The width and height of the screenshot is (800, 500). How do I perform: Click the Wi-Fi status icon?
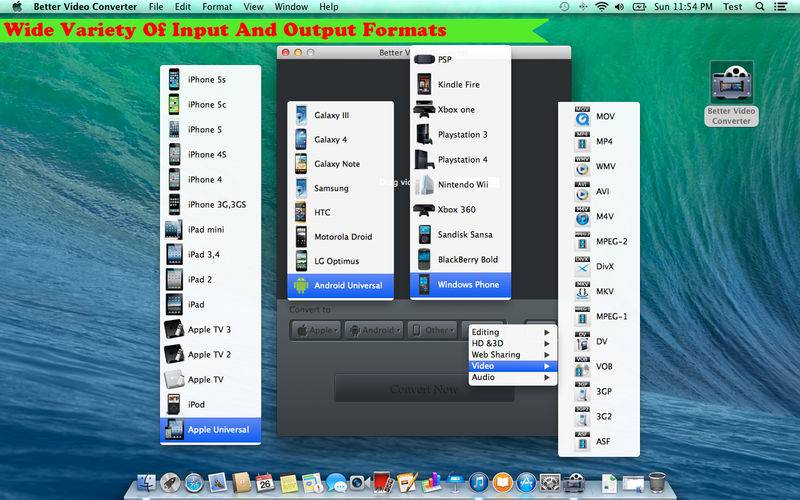pos(602,7)
